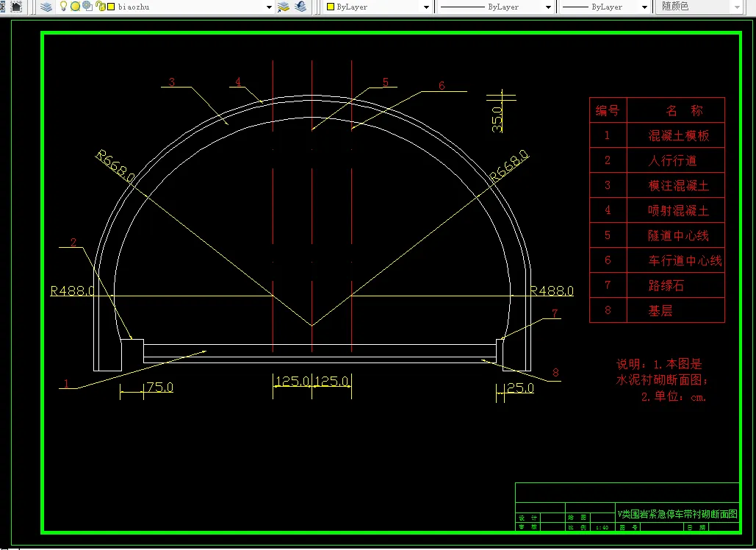Open the linetype ByLayer dropdown
The height and width of the screenshot is (550, 756).
pyautogui.click(x=548, y=7)
